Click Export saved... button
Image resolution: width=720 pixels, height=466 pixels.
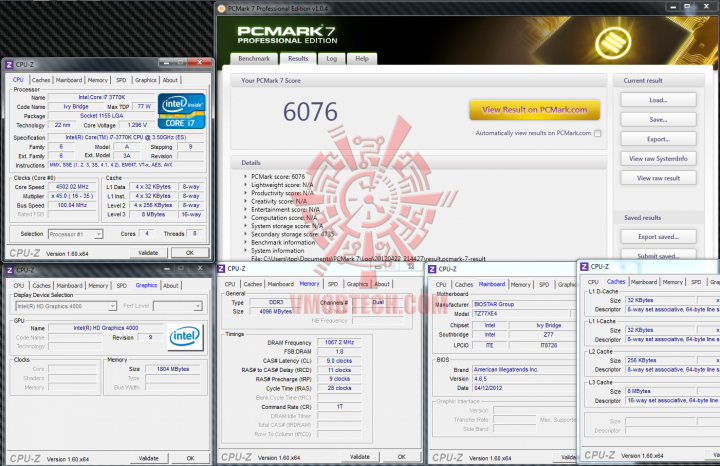point(658,237)
